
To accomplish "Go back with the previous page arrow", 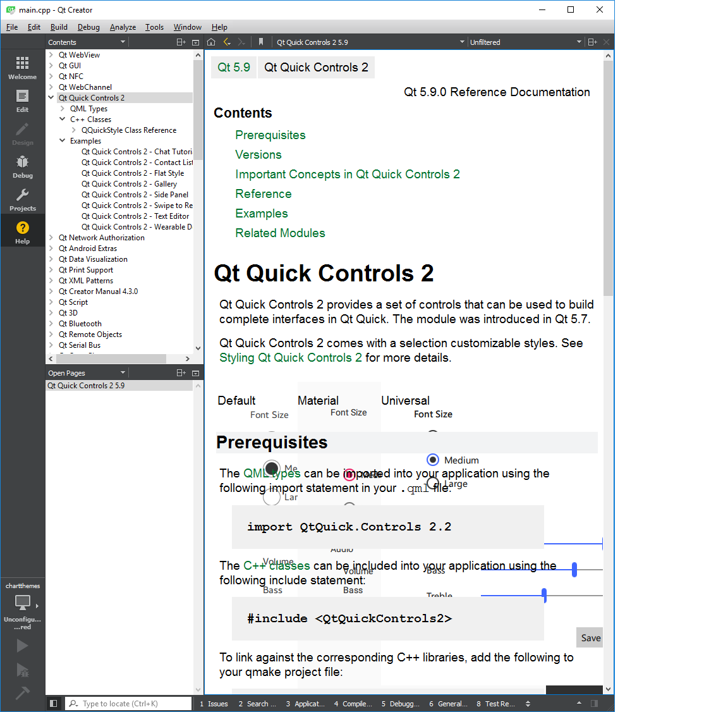I will point(227,42).
